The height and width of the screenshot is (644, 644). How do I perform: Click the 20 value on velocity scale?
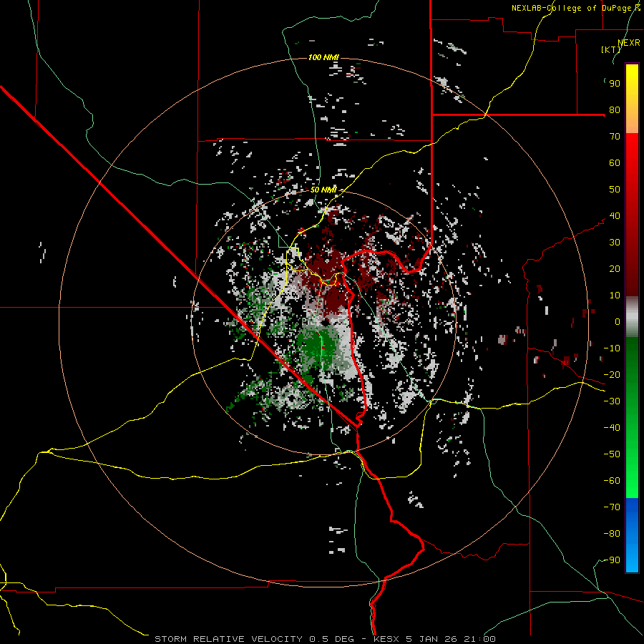[615, 269]
